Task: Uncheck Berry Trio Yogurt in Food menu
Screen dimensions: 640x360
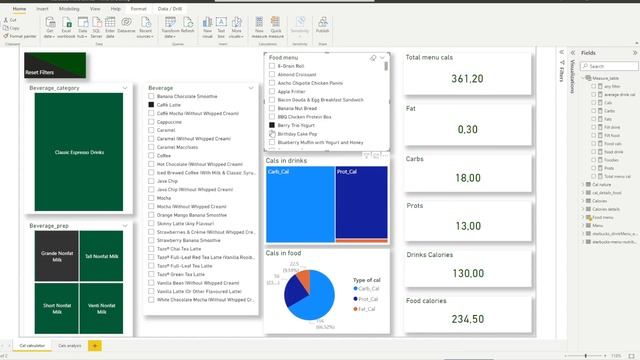Action: [272, 125]
